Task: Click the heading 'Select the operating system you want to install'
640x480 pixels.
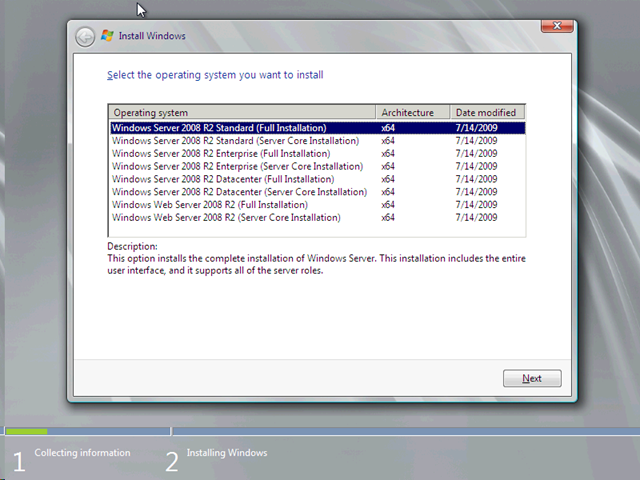Action: pos(215,75)
